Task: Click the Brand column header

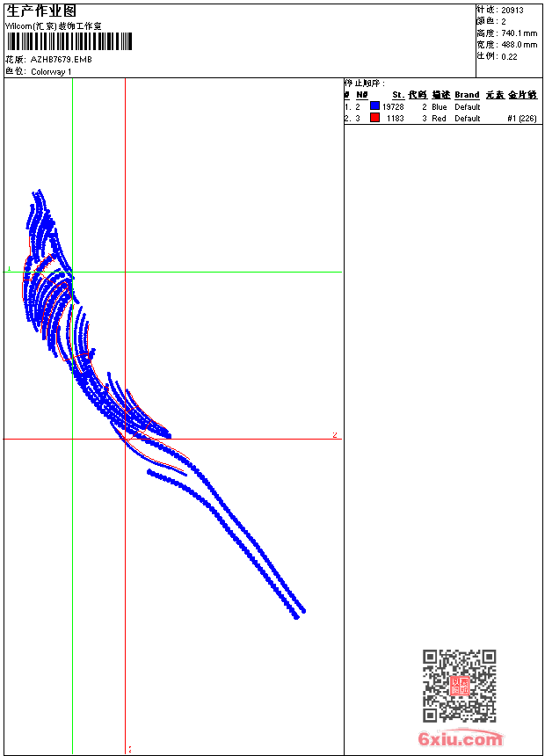Action: coord(467,95)
